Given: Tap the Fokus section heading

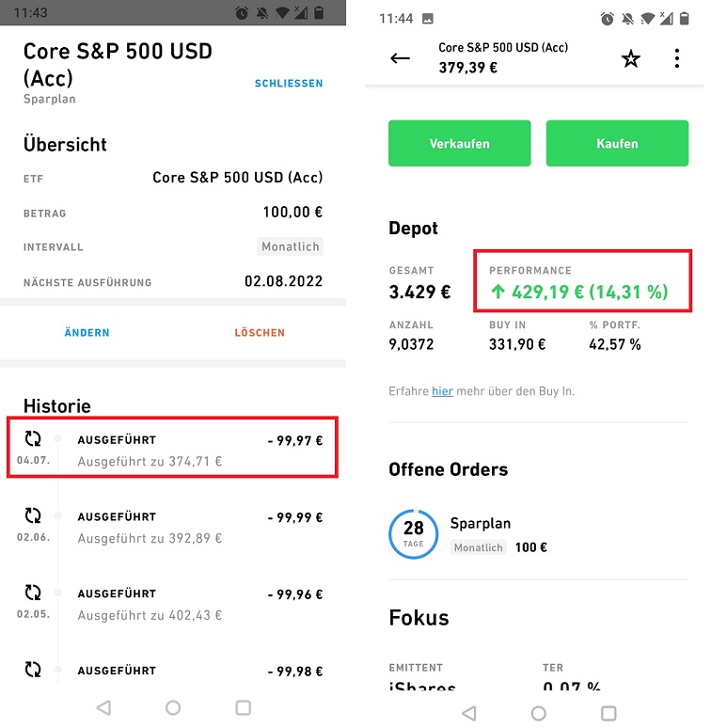Looking at the screenshot, I should tap(419, 618).
